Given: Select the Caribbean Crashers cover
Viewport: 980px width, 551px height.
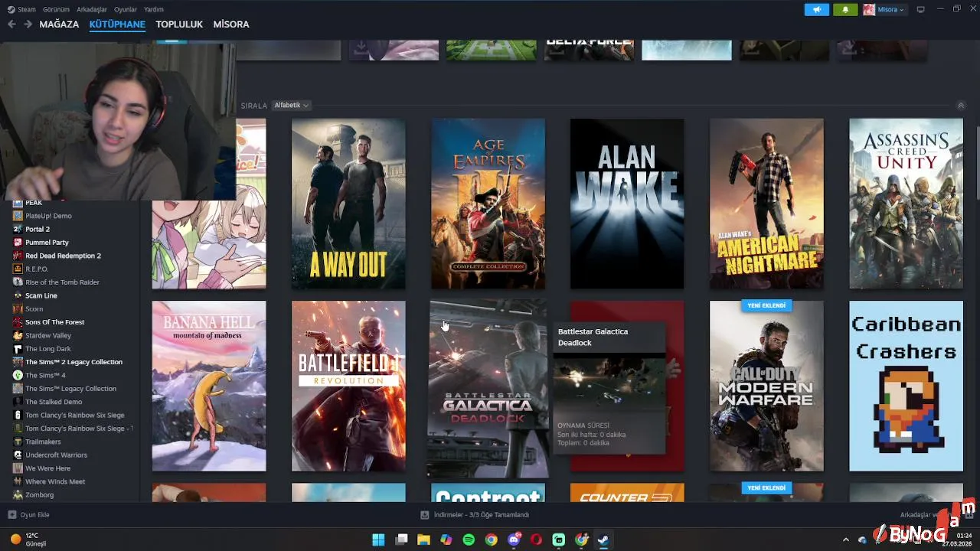Looking at the screenshot, I should (x=906, y=386).
